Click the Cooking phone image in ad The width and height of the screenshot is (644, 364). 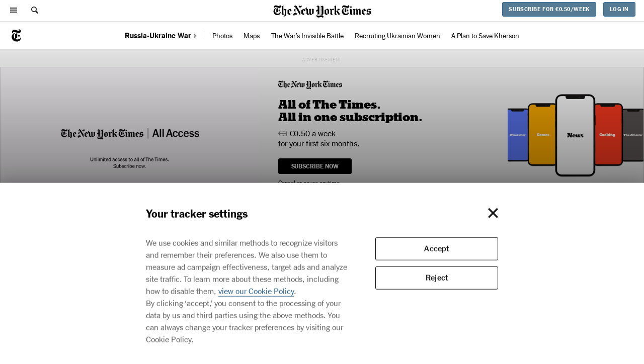[608, 134]
